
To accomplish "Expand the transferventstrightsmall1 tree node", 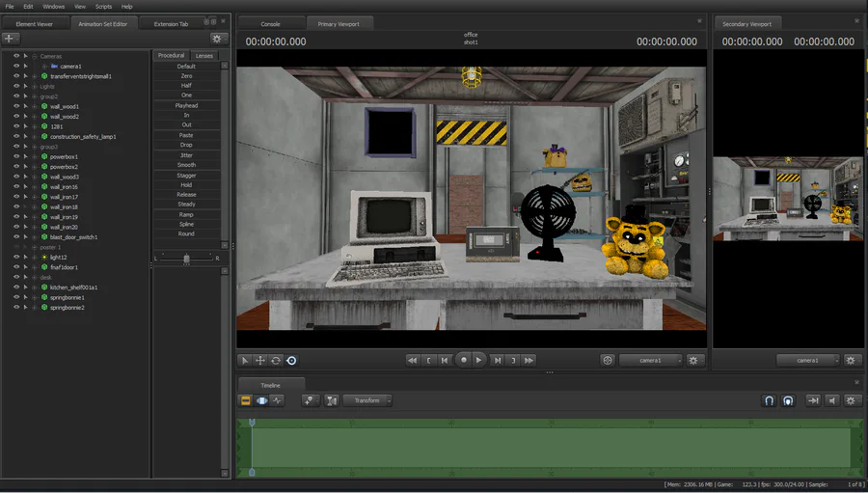I will [x=35, y=76].
